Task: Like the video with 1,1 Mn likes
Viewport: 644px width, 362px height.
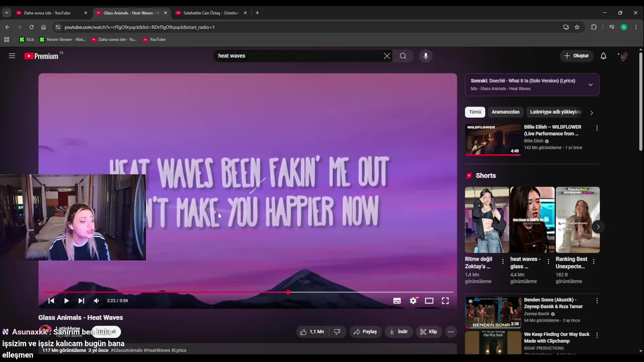Action: pos(312,332)
